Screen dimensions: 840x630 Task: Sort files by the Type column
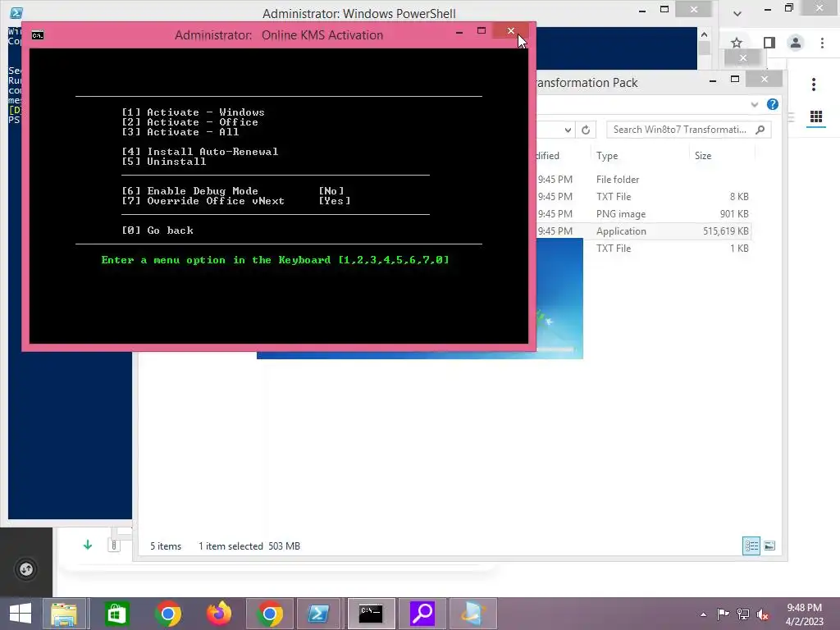pyautogui.click(x=607, y=156)
